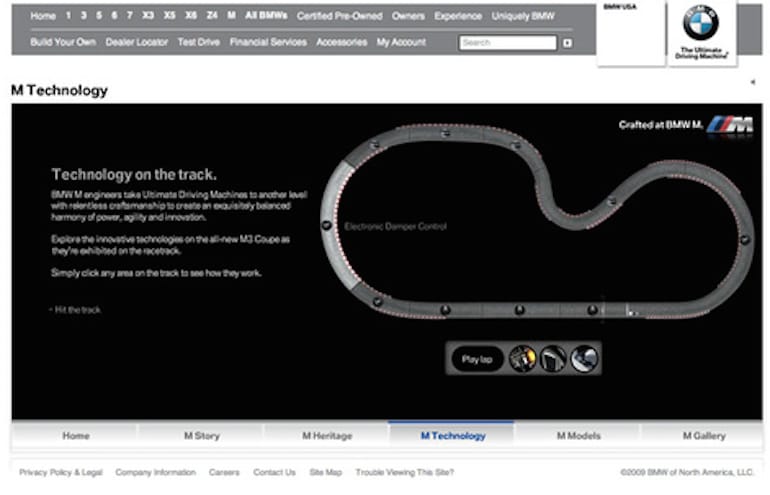Go to My Account
770x495 pixels.
[401, 42]
